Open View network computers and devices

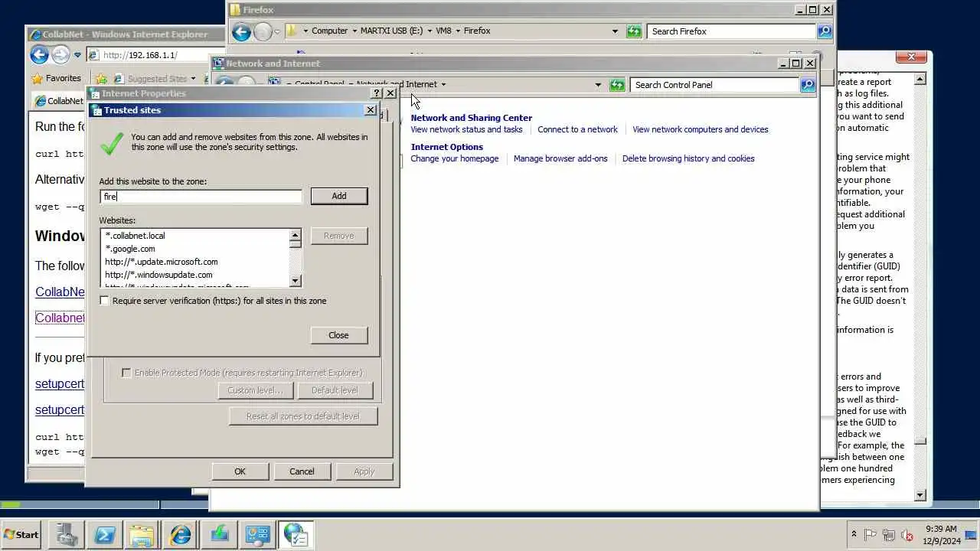click(701, 129)
